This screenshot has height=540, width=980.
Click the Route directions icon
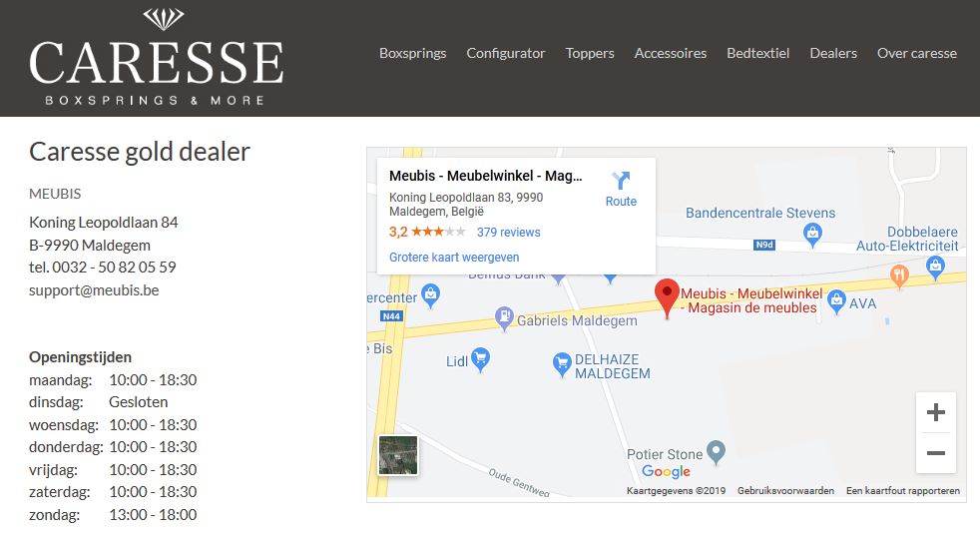pos(621,181)
